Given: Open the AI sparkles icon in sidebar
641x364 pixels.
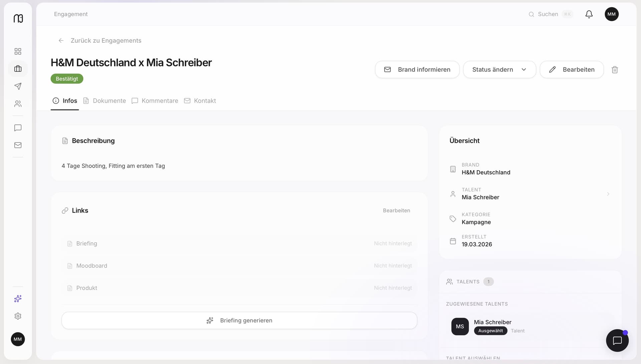Looking at the screenshot, I should (18, 299).
